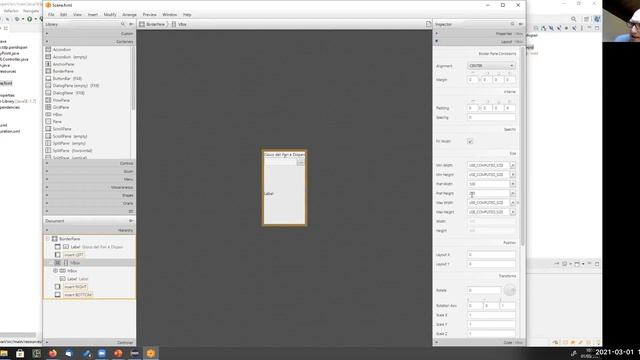This screenshot has height=360, width=640.
Task: Expand the Menu library section
Action: click(89, 179)
